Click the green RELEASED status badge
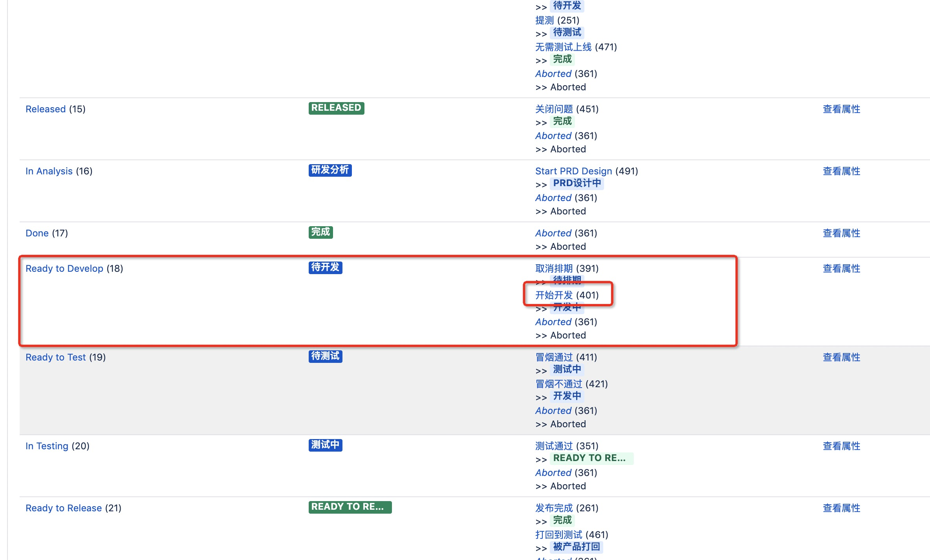930x560 pixels. tap(336, 108)
